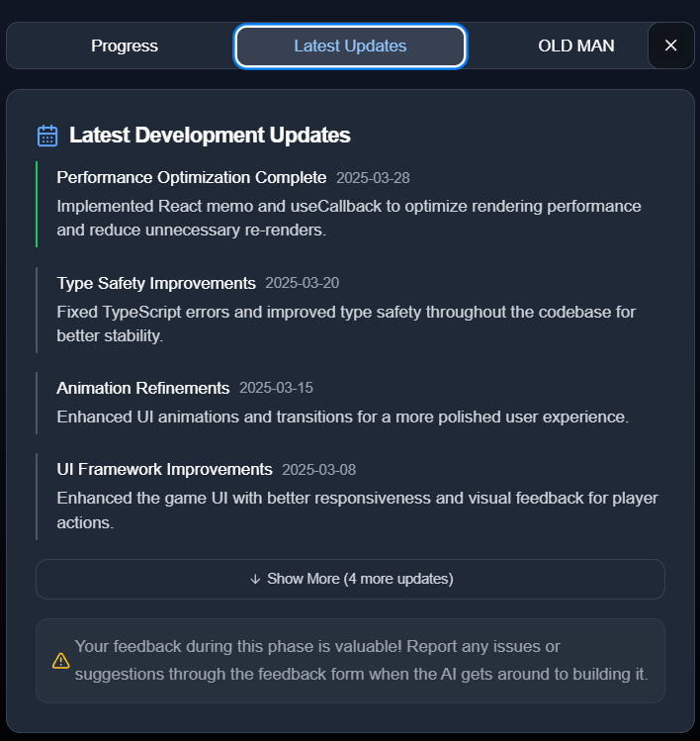The width and height of the screenshot is (700, 741).
Task: Open the Type Safety Improvements entry title
Action: 156,283
